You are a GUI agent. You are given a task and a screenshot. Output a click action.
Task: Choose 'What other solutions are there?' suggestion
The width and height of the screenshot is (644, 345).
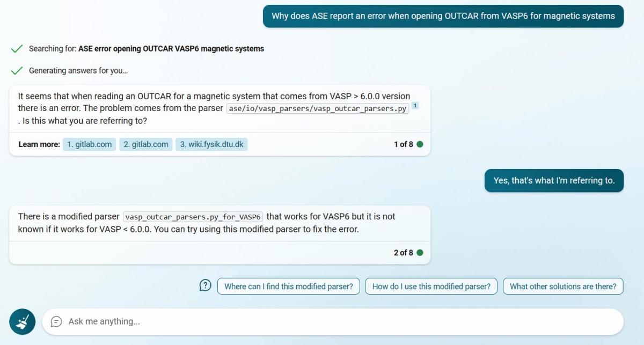tap(563, 287)
